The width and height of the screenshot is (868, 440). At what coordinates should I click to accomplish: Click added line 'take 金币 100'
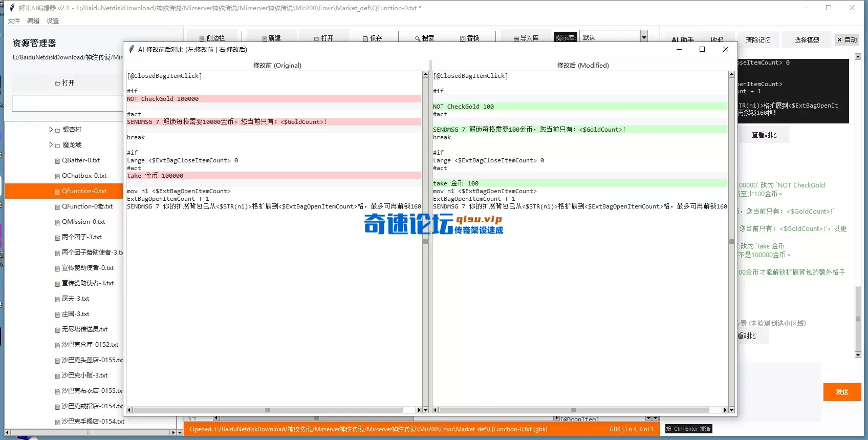(x=580, y=183)
